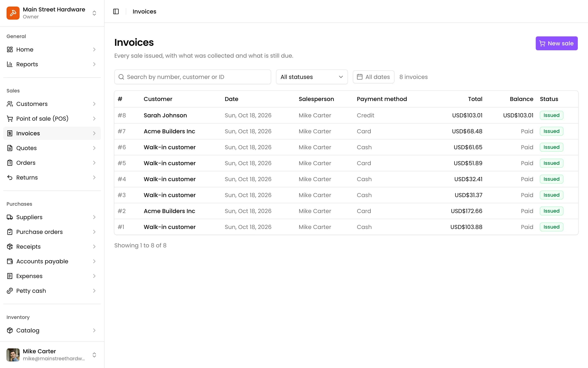Expand the Customers chevron
The image size is (588, 368).
(x=94, y=104)
